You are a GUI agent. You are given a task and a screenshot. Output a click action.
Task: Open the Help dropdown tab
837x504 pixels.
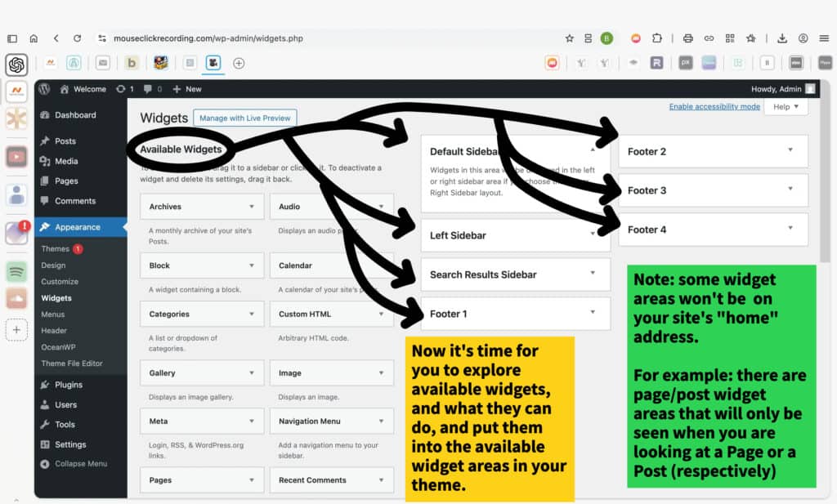pos(786,107)
